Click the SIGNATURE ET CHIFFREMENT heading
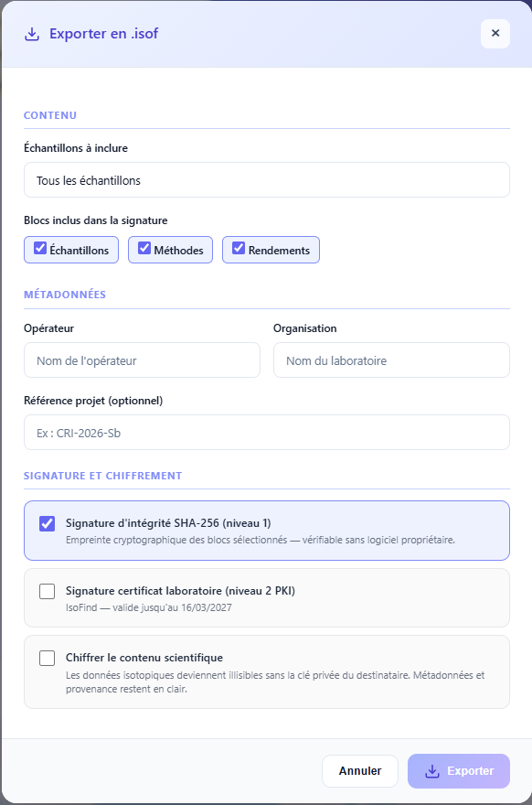 pyautogui.click(x=103, y=476)
